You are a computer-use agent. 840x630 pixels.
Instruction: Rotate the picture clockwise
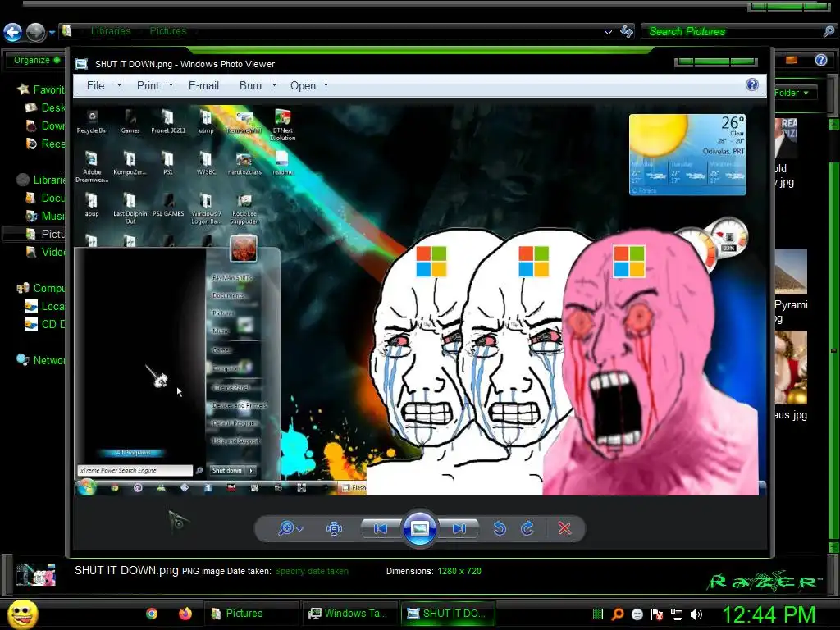pos(527,529)
